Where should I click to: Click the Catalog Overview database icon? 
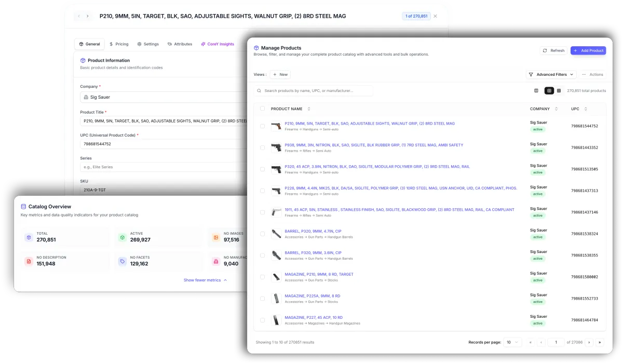point(23,206)
